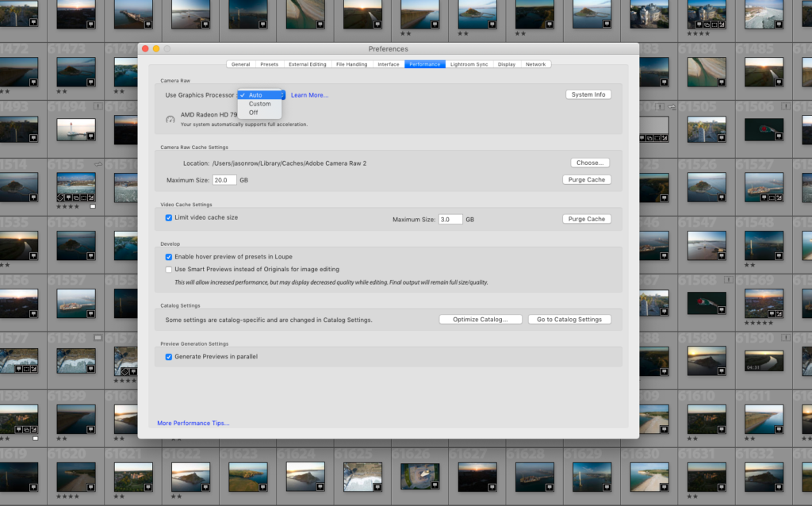Screen dimensions: 812x506
Task: Choose Auto in the Graphics Processor menu
Action: coord(260,95)
